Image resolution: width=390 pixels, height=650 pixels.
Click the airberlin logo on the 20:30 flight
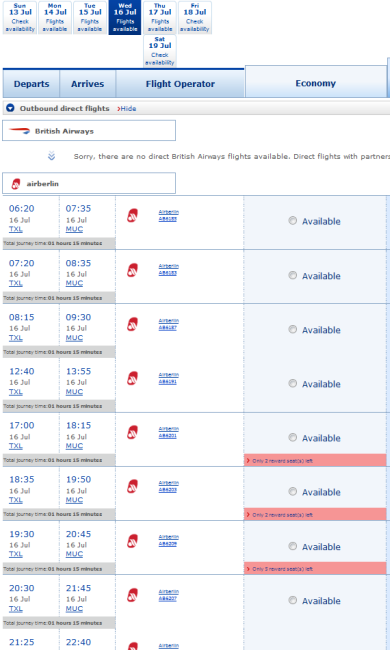pyautogui.click(x=132, y=595)
